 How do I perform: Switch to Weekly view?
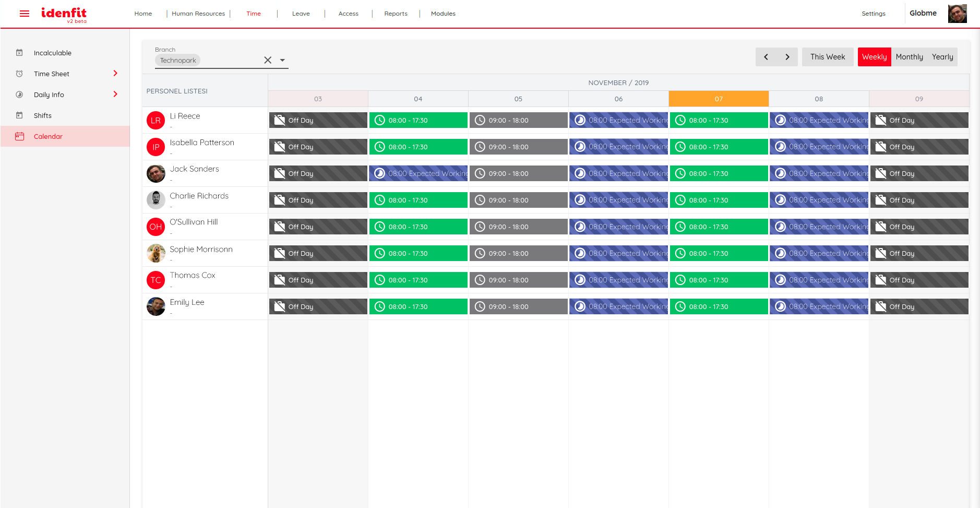(x=875, y=57)
